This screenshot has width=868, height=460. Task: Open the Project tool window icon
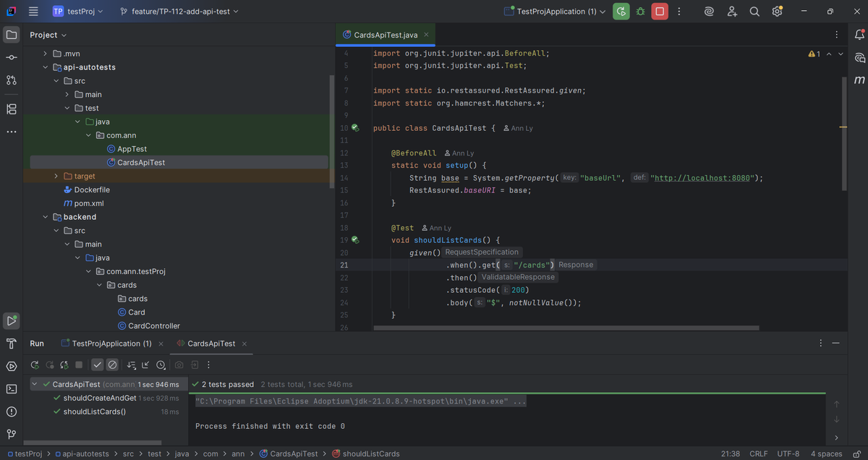[x=12, y=35]
